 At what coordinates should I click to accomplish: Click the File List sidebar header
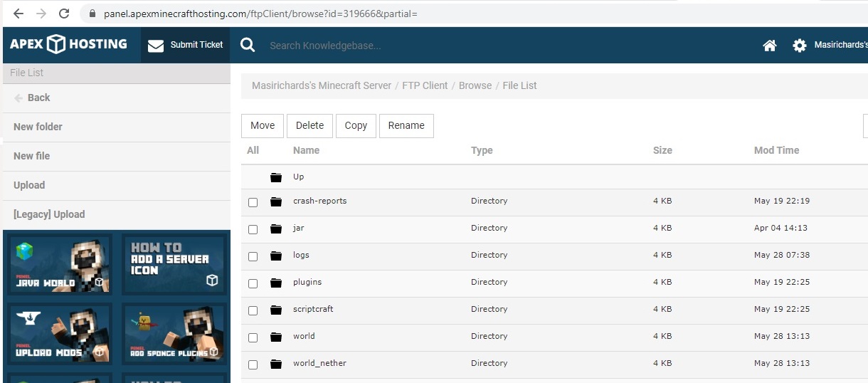click(x=117, y=73)
